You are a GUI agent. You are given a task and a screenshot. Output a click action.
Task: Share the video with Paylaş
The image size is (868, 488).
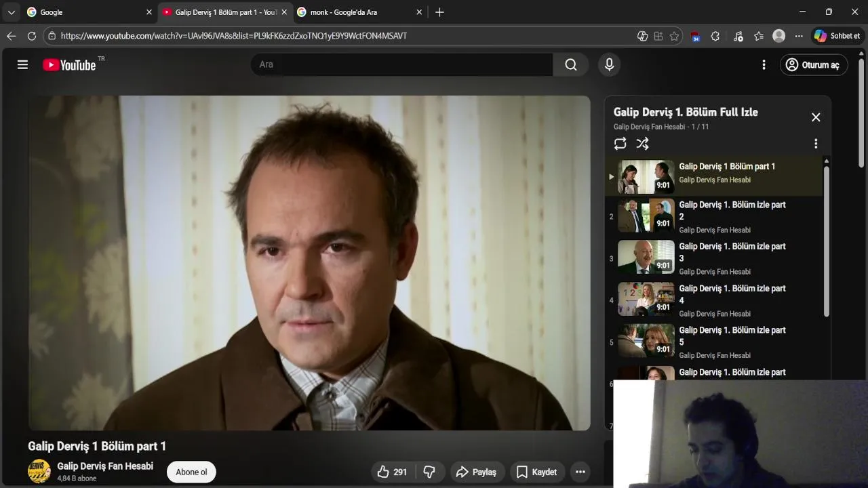point(476,472)
